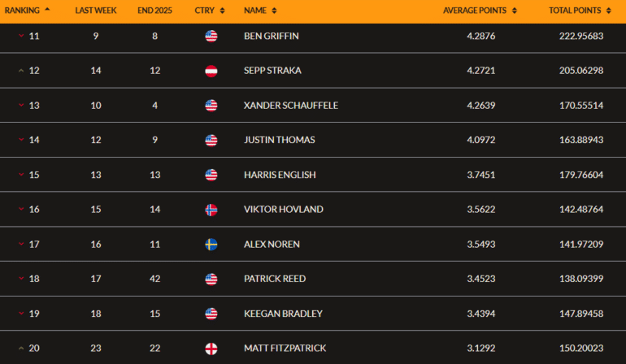
Task: Click the up arrow next to ranking 20
Action: (x=21, y=349)
